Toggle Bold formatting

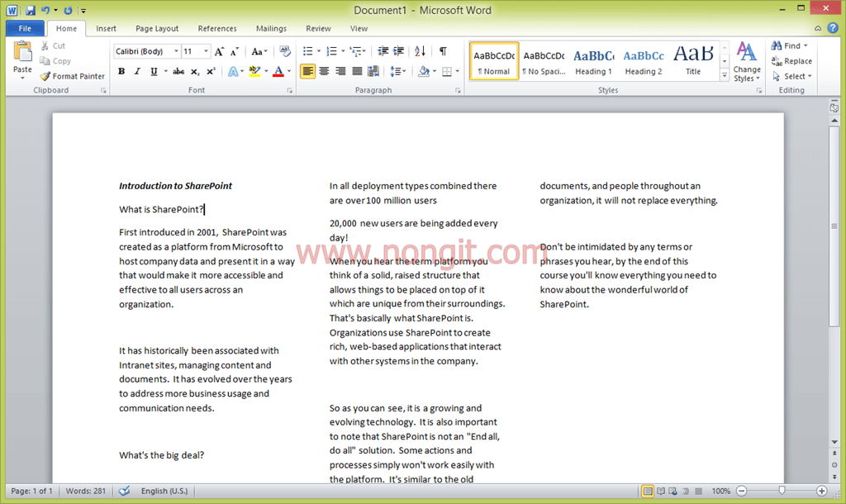click(x=121, y=72)
